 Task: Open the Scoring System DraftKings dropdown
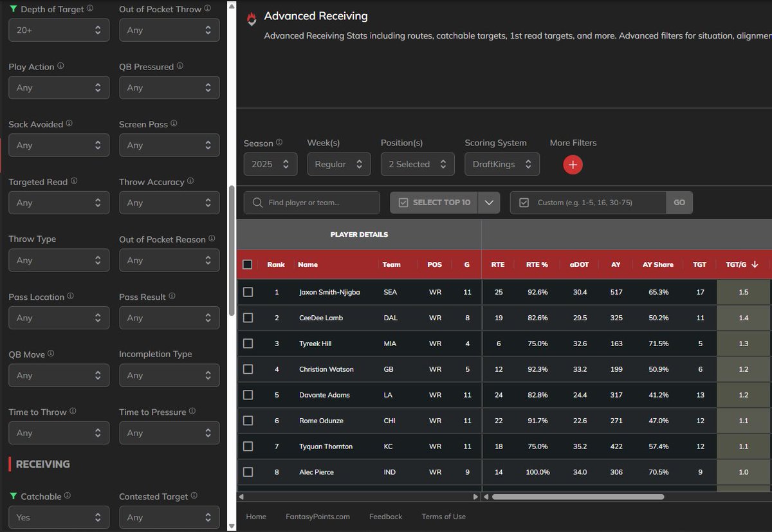click(502, 164)
